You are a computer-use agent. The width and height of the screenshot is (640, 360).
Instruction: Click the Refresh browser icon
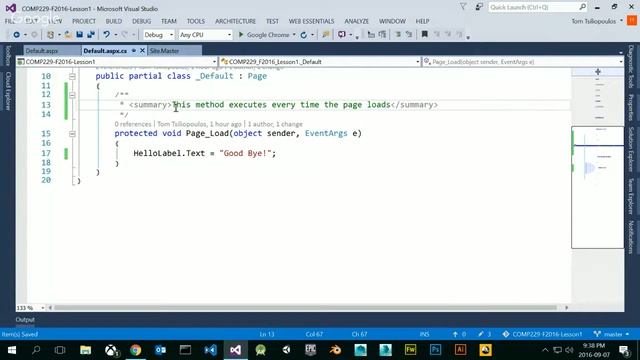coord(304,35)
